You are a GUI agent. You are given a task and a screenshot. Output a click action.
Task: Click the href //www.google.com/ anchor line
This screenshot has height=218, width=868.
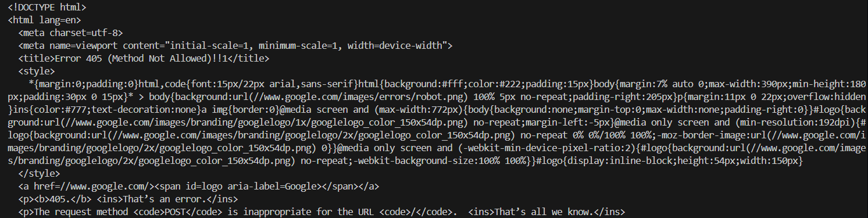tap(199, 186)
